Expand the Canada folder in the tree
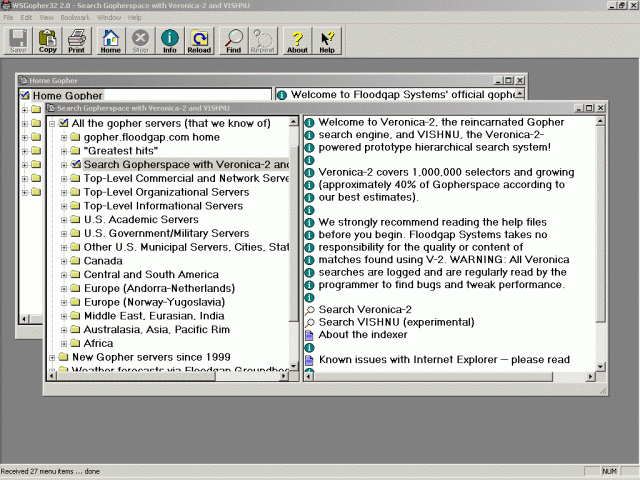This screenshot has width=640, height=480. 63,261
